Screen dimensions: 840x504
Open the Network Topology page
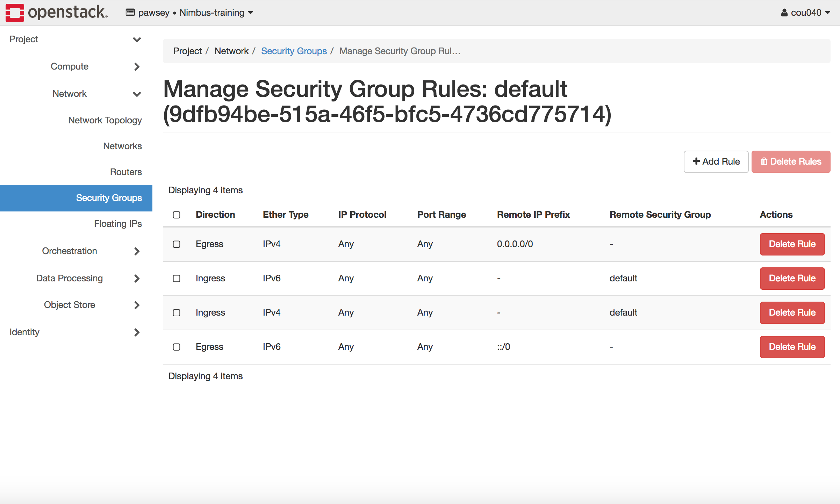click(x=105, y=120)
